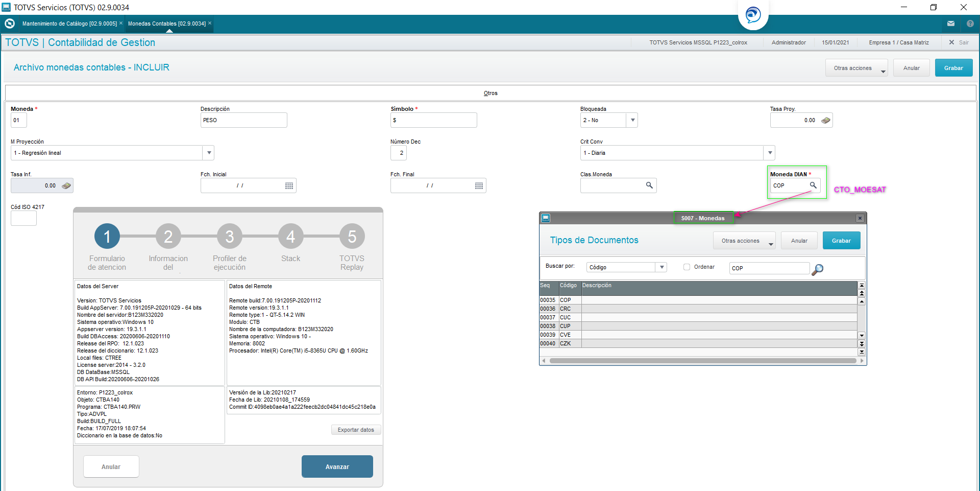Click the Cód ISO 4217 input field
This screenshot has width=980, height=491.
(x=23, y=219)
